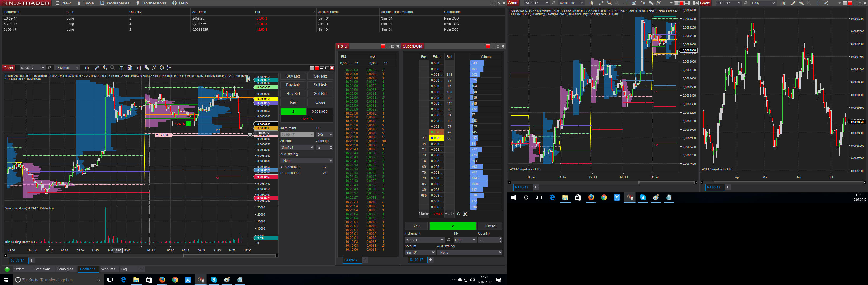Open the 15 Minute interval dropdown
This screenshot has width=868, height=285.
click(67, 68)
